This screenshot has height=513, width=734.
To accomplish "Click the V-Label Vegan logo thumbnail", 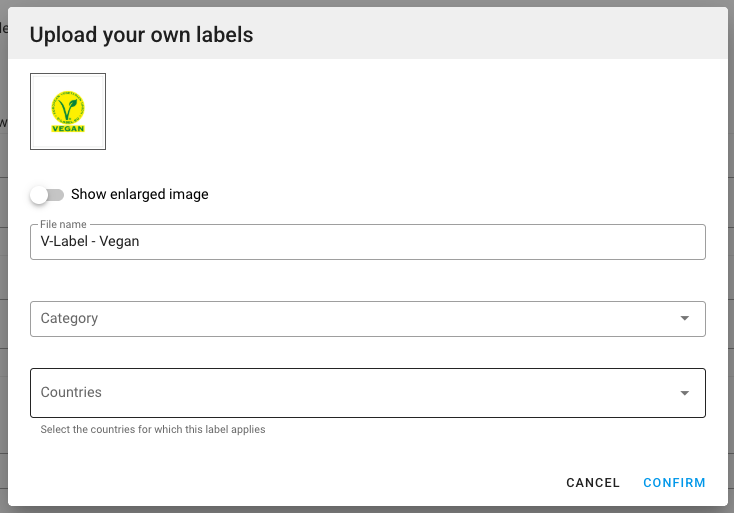I will click(x=68, y=111).
